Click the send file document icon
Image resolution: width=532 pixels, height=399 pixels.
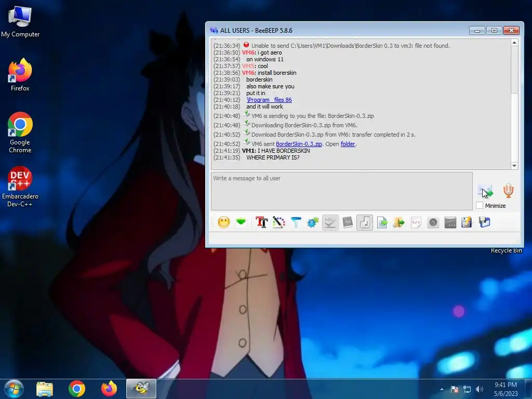(x=382, y=222)
